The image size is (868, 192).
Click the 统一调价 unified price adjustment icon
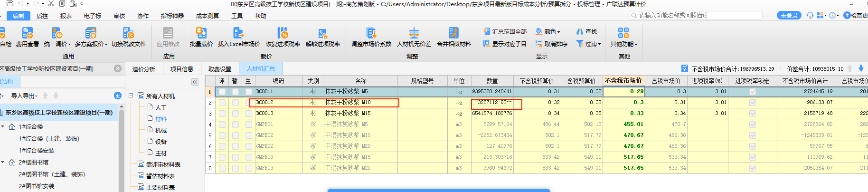pyautogui.click(x=57, y=33)
